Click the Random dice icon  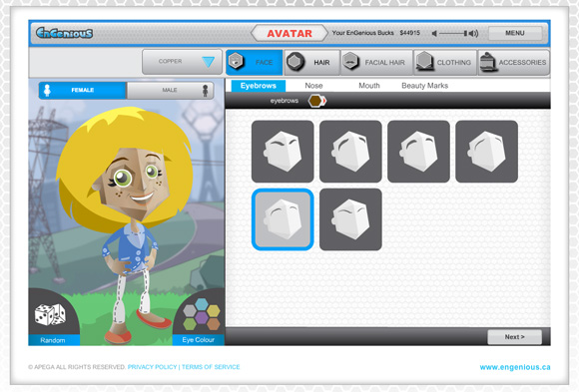click(50, 314)
